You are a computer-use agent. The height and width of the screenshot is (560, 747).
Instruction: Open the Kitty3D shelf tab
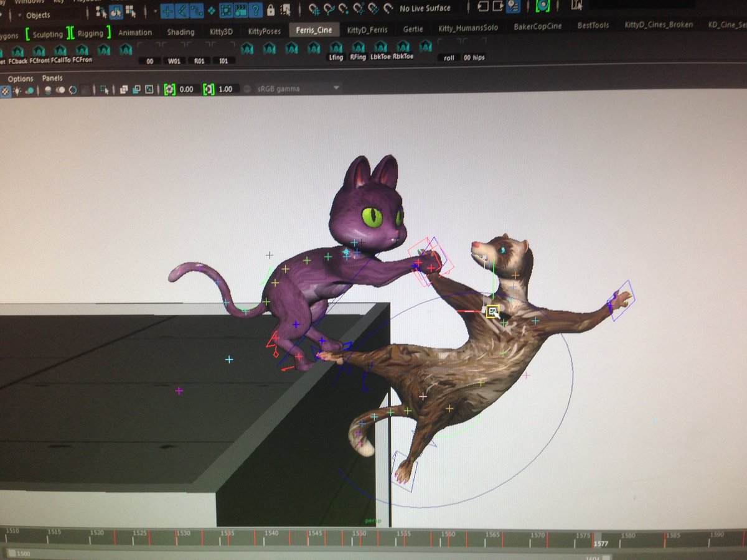point(223,31)
